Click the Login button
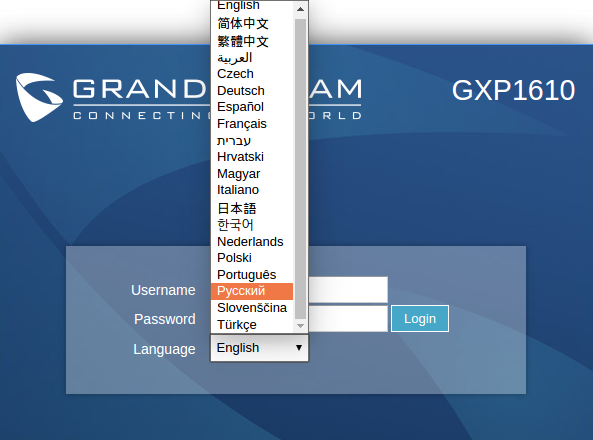This screenshot has width=593, height=440. coord(420,319)
